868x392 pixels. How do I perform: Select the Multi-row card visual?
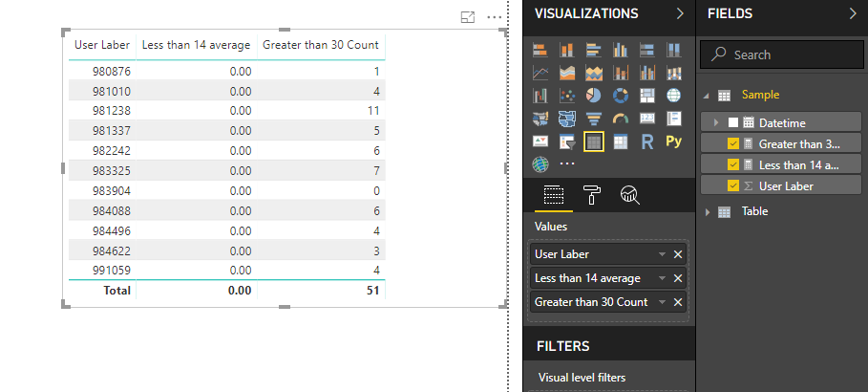(x=674, y=119)
